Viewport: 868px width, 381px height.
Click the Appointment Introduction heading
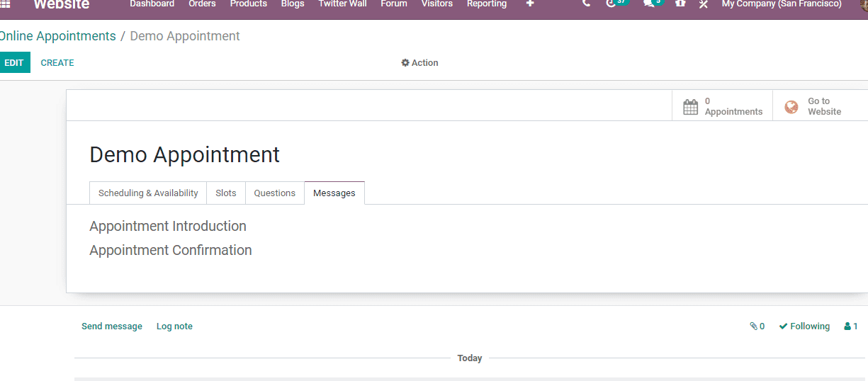click(x=168, y=227)
